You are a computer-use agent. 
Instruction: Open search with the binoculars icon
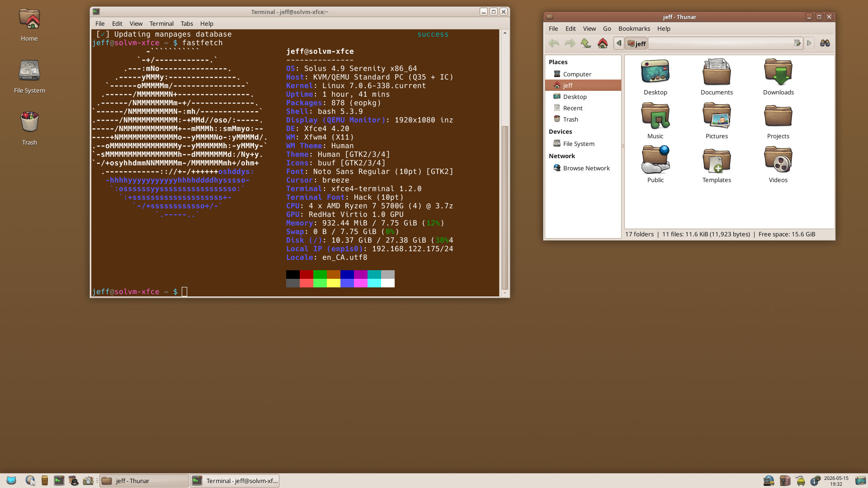825,43
